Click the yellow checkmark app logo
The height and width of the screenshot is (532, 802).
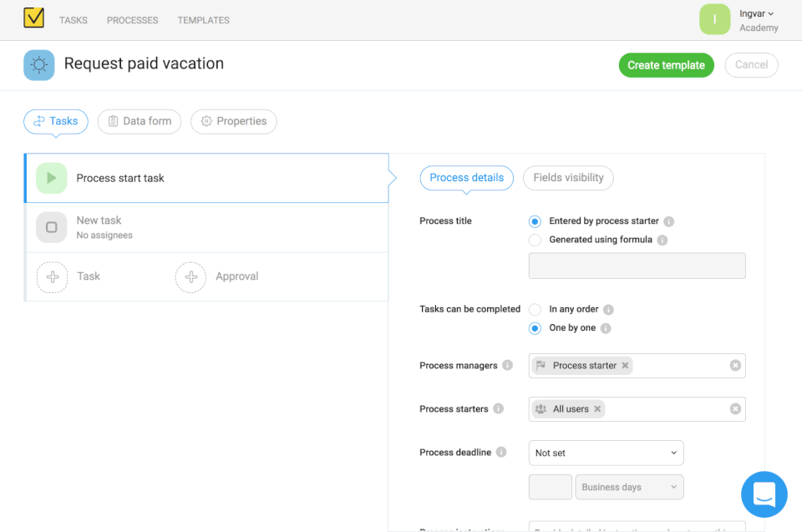[x=34, y=18]
